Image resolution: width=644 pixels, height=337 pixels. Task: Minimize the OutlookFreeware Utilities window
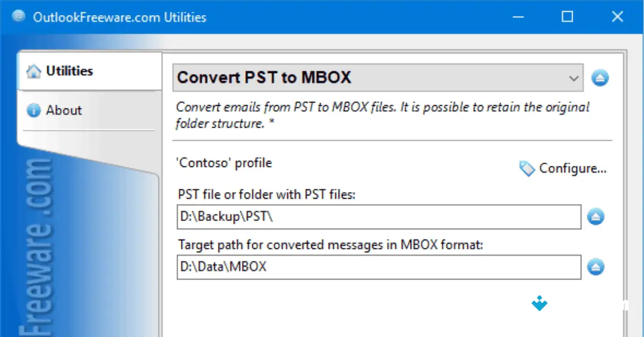tap(517, 17)
